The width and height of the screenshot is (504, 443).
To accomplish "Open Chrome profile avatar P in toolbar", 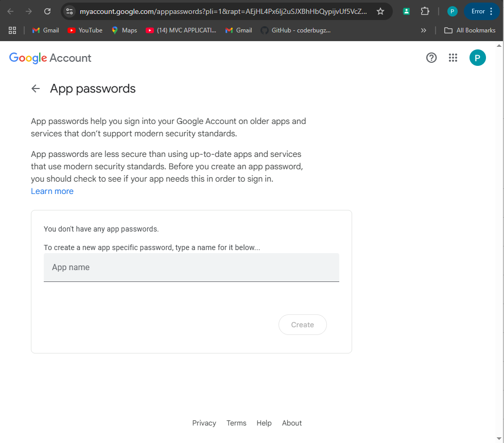I will point(452,11).
